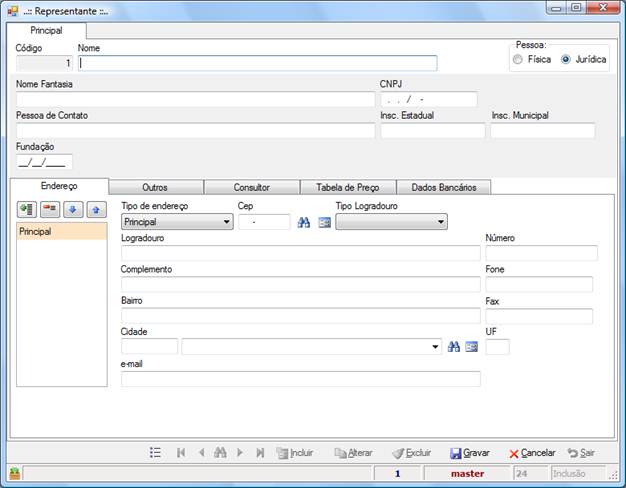Image resolution: width=626 pixels, height=488 pixels.
Task: Move address down with blue arrow
Action: tap(73, 209)
